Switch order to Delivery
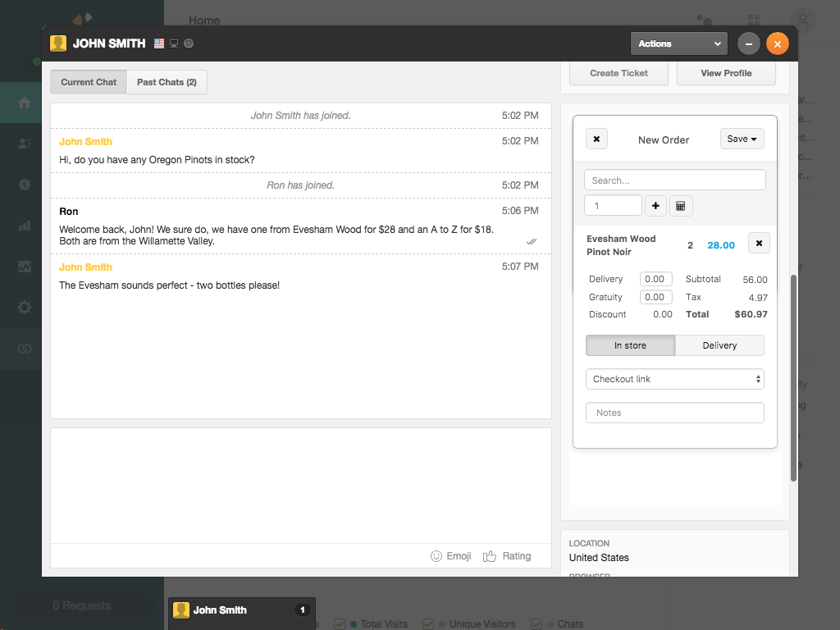 pos(719,345)
